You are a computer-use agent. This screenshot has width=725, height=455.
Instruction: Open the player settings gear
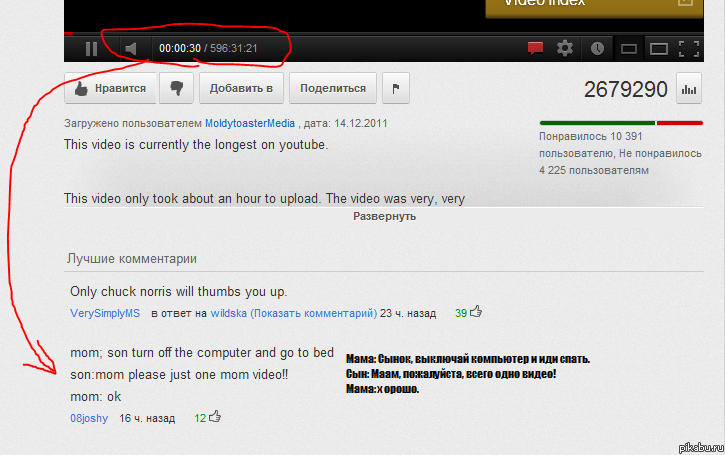pos(565,48)
